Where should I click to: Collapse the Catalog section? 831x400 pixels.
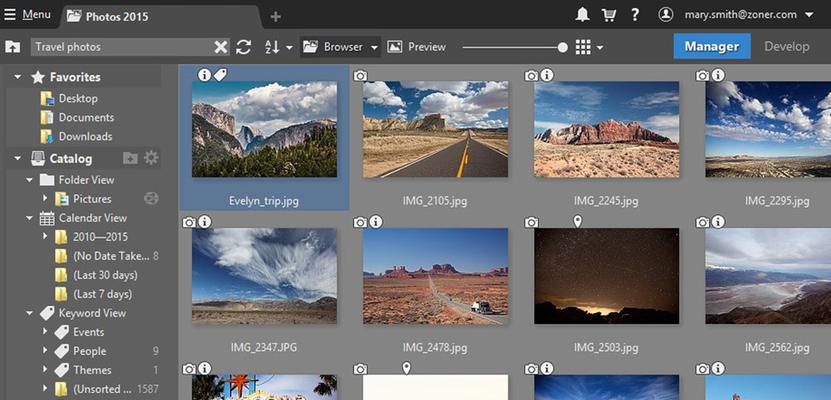pos(18,158)
